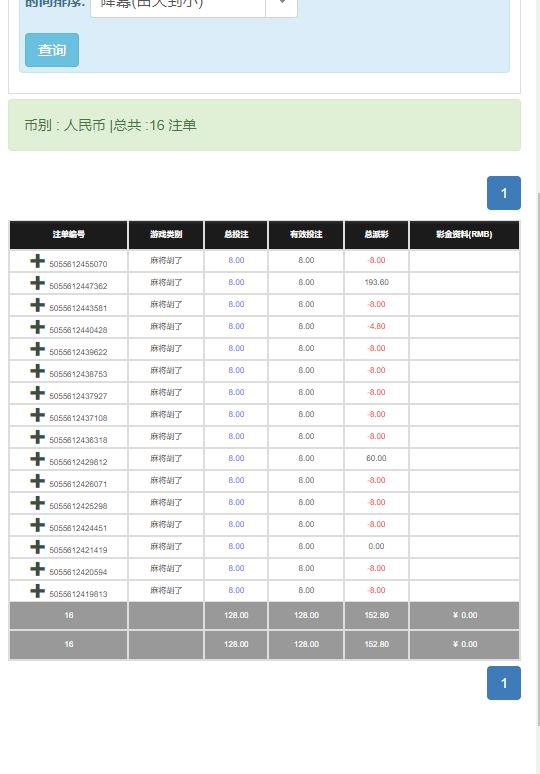Expand row 5055612437927 details
This screenshot has height=774, width=540.
38,393
